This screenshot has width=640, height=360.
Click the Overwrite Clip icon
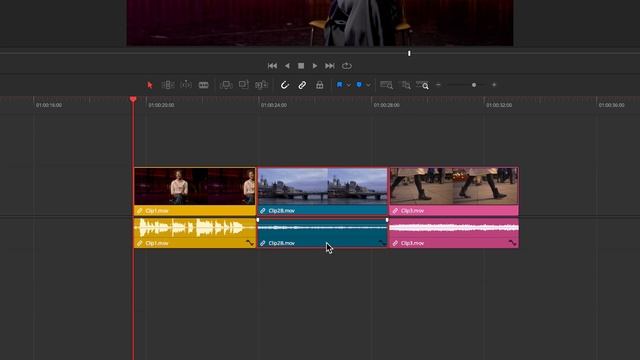(x=244, y=84)
